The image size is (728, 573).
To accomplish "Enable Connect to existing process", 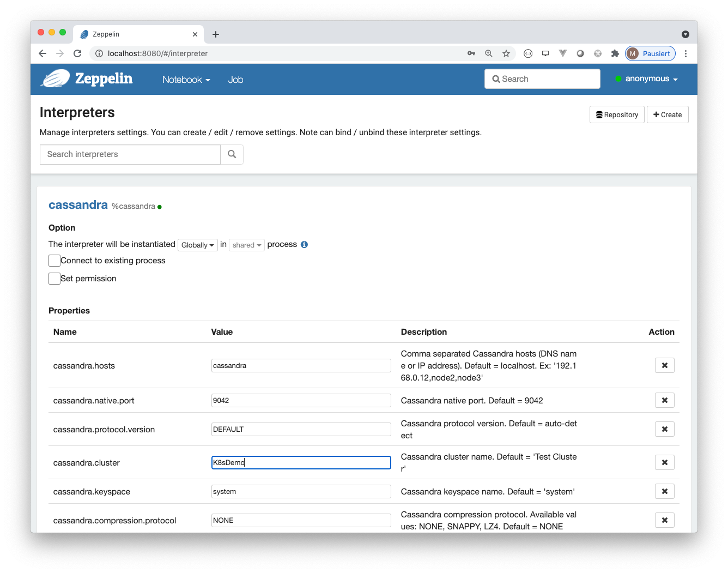I will 54,261.
